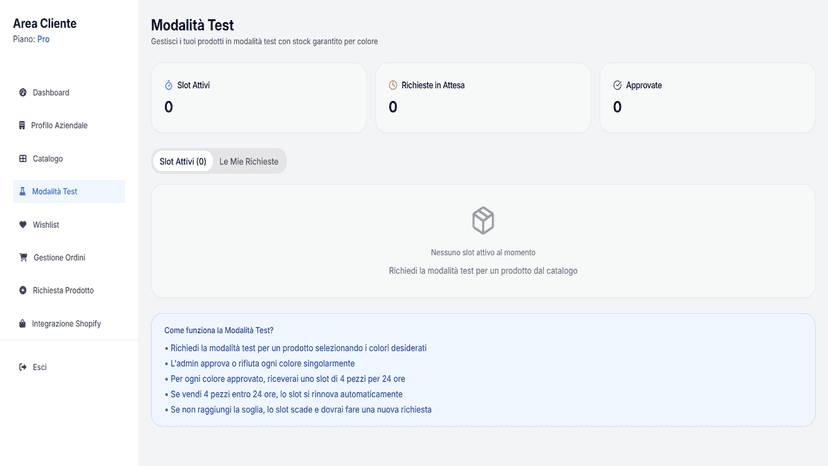This screenshot has width=828, height=466.
Task: Log out via the Esci label
Action: pos(40,367)
